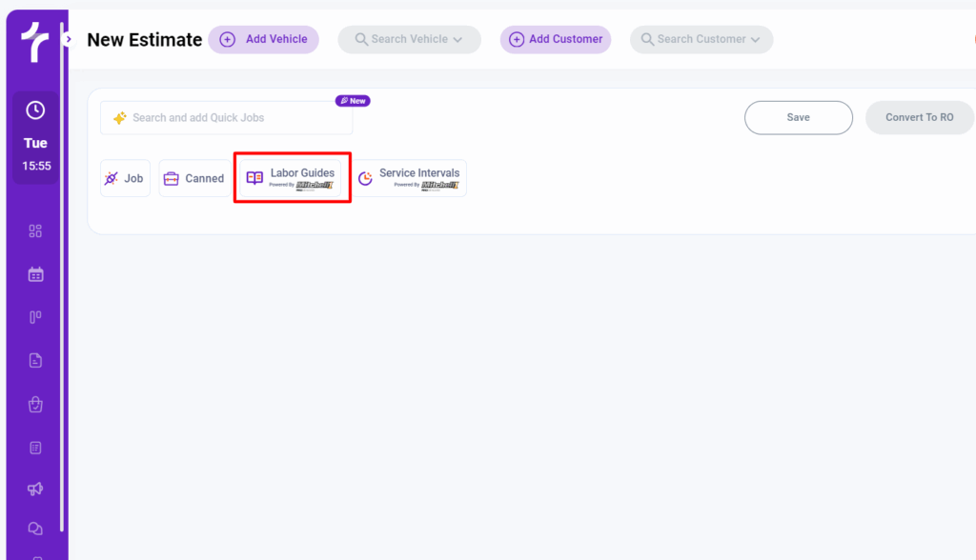Open the megaphone marketing icon in the sidebar
The image size is (976, 560).
pyautogui.click(x=35, y=489)
